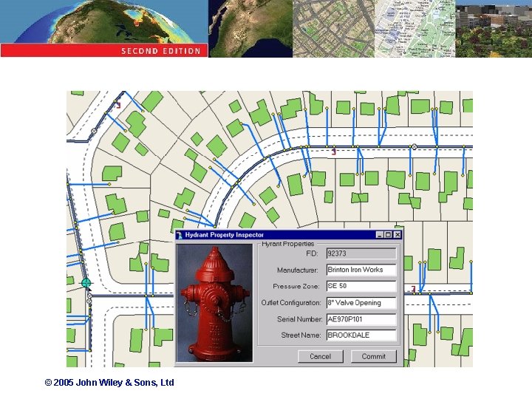Minimize the Hydrant Property Inspector window
Screen dimensions: 532x399
380,235
